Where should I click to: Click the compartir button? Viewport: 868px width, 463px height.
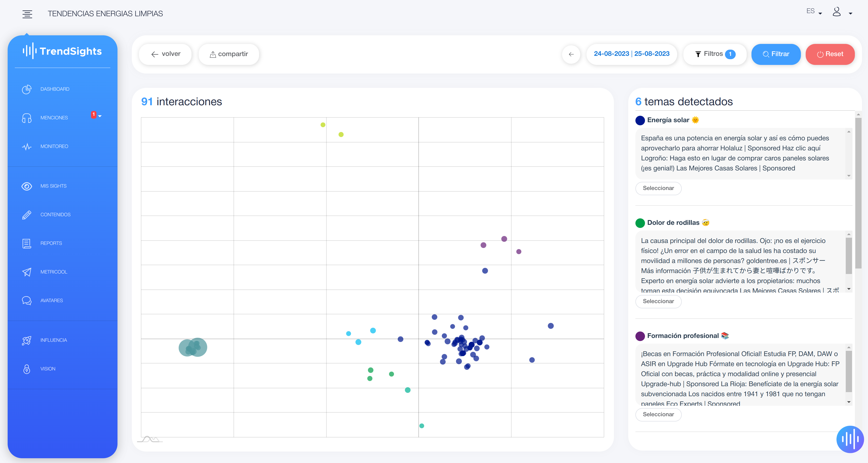click(x=229, y=54)
